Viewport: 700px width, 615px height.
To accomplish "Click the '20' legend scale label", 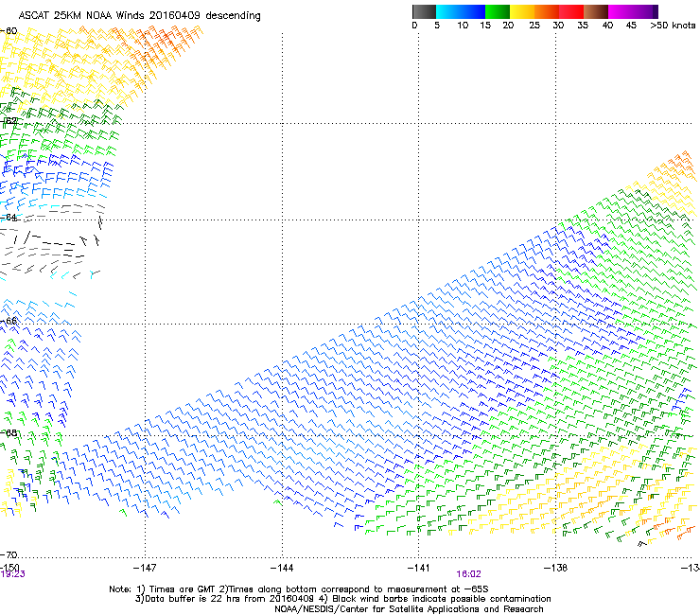I will [x=508, y=26].
